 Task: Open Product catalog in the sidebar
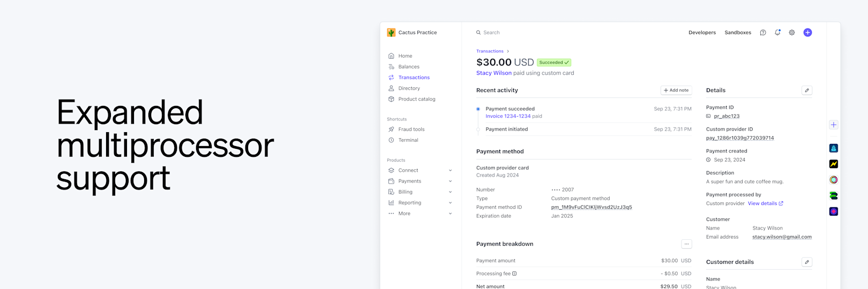point(417,99)
